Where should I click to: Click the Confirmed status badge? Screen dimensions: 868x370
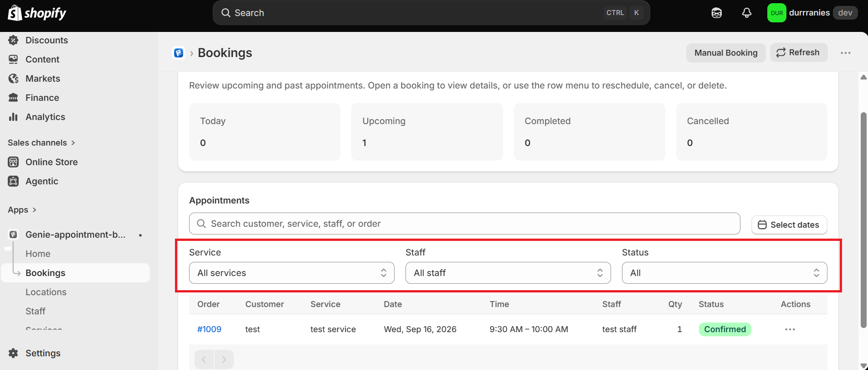click(725, 329)
